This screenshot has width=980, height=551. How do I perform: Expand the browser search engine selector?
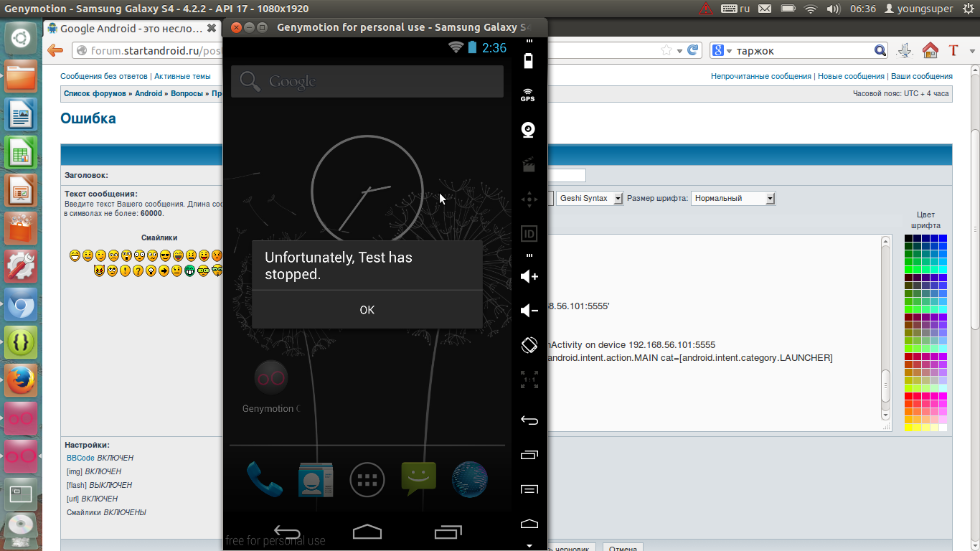pyautogui.click(x=721, y=50)
